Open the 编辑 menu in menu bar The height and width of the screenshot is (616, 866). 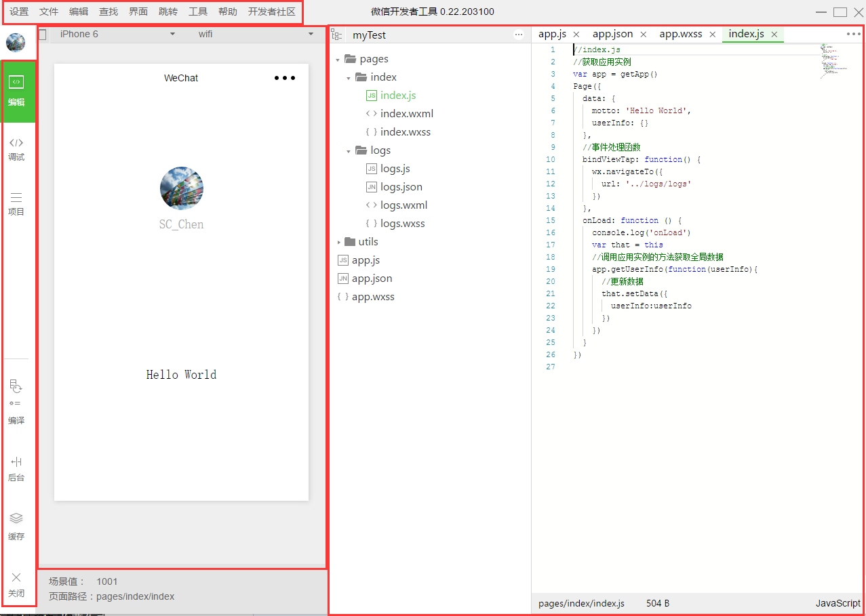click(x=79, y=12)
